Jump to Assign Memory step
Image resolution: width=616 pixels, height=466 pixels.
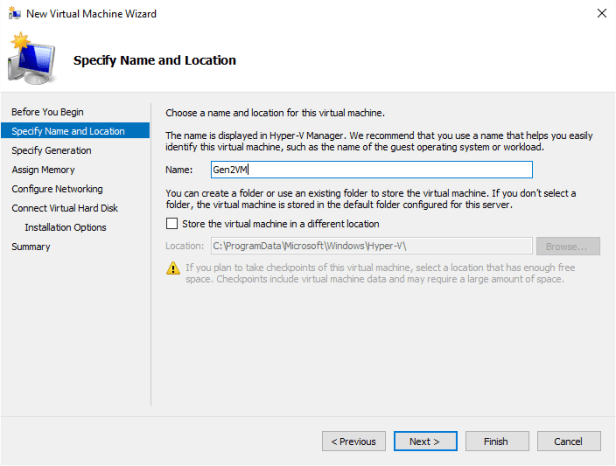point(43,169)
